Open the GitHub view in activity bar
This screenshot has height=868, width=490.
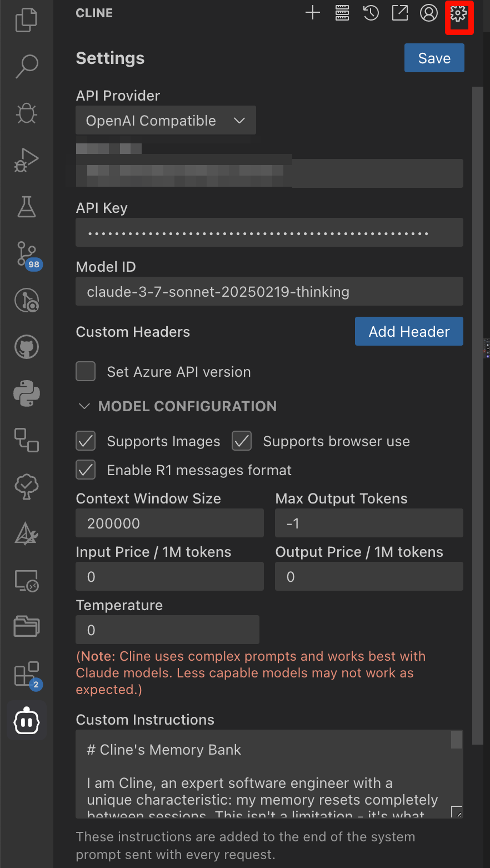point(27,347)
